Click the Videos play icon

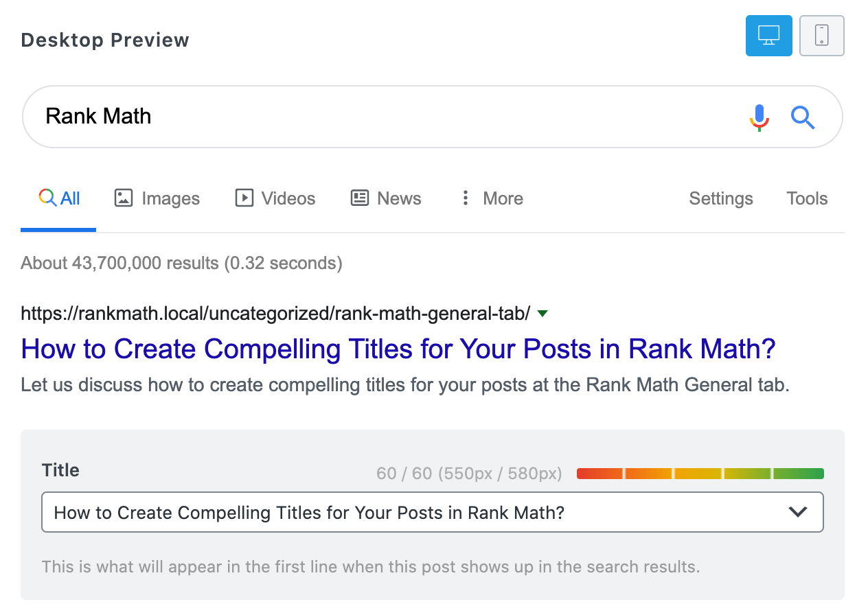coord(244,198)
